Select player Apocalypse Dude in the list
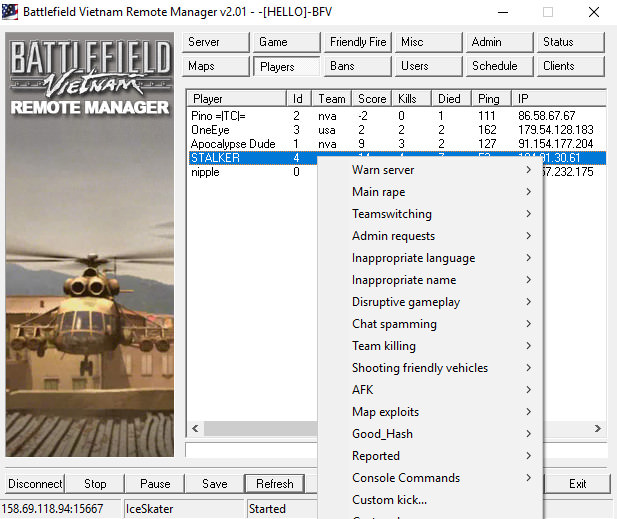This screenshot has height=519, width=617. tap(232, 144)
